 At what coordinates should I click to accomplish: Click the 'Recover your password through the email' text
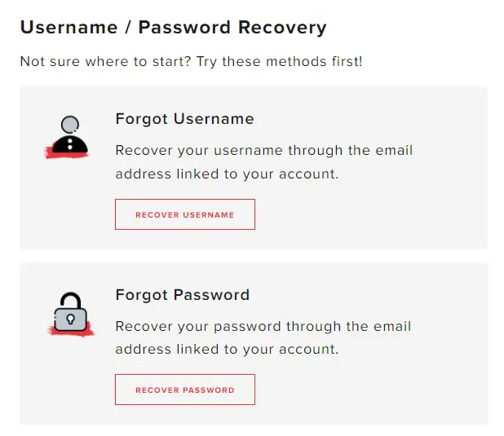(263, 327)
